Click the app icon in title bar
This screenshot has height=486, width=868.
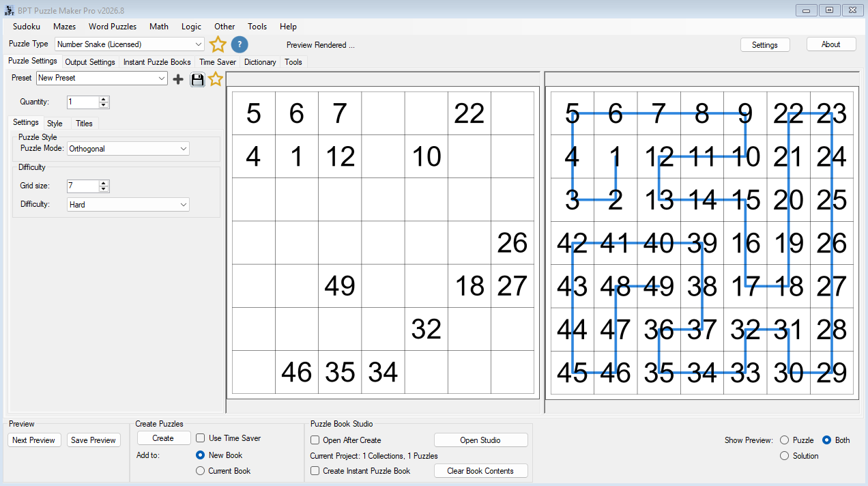(x=10, y=10)
